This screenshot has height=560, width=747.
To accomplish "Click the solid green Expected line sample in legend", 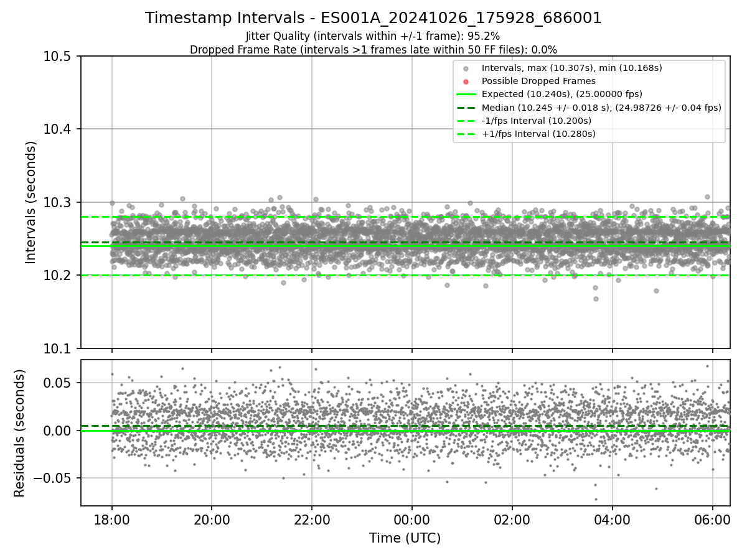I will click(466, 95).
